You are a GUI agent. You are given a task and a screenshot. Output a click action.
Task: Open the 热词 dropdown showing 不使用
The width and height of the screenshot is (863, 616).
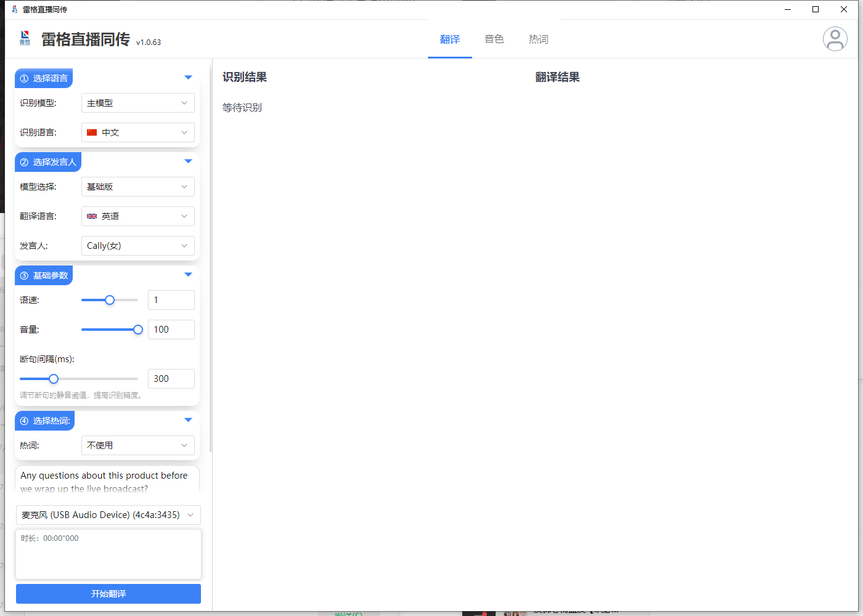pyautogui.click(x=137, y=445)
